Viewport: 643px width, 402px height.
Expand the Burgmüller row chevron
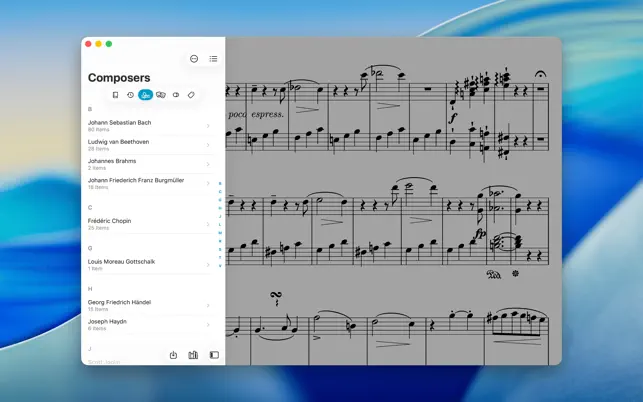coord(208,183)
